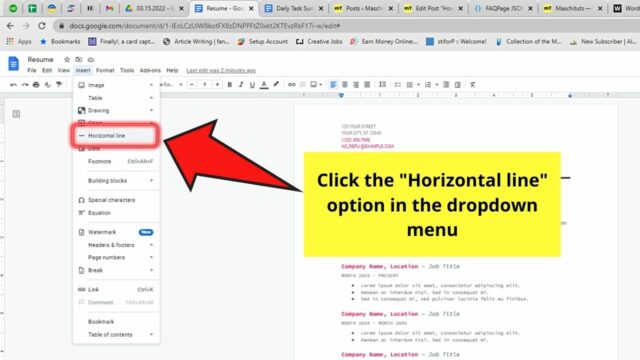
Task: Reload the page with browser refresh
Action: pos(42,26)
